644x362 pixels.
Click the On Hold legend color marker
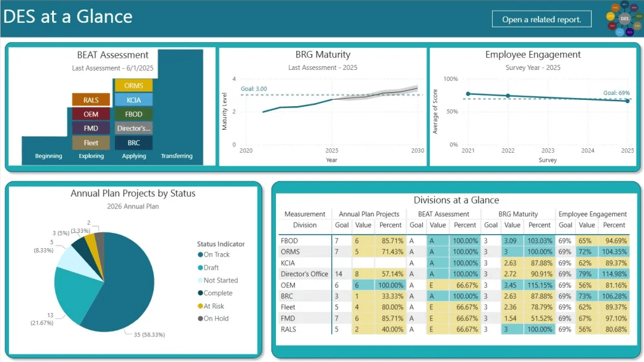click(200, 319)
